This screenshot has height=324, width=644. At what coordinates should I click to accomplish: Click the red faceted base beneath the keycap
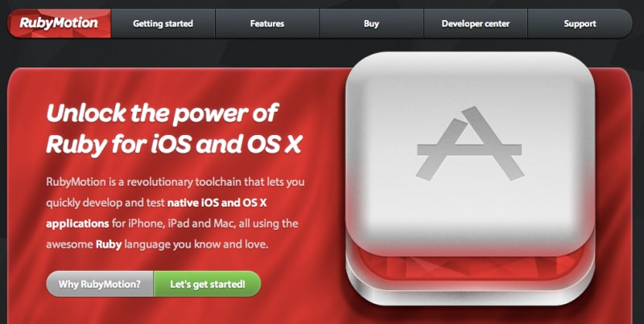[470, 266]
